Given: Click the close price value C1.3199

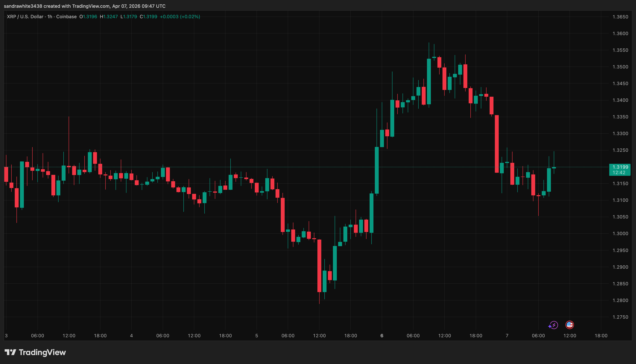Looking at the screenshot, I should click(x=148, y=16).
